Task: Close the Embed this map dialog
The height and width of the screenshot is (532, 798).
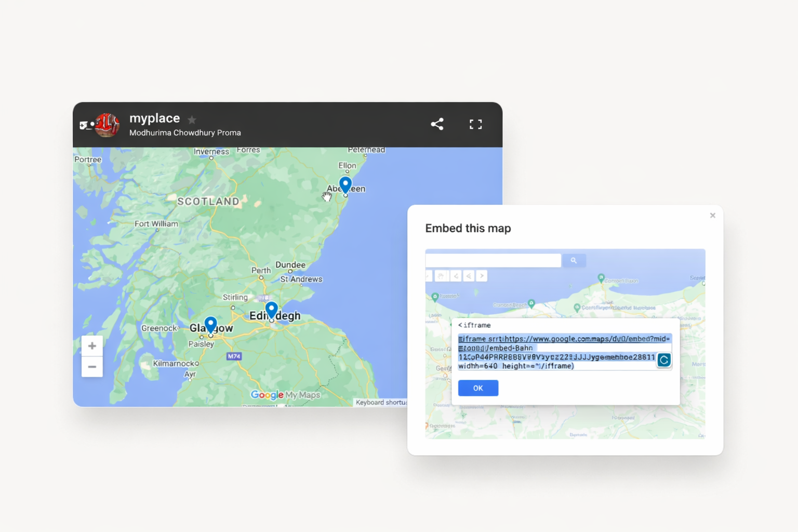Action: [x=712, y=216]
